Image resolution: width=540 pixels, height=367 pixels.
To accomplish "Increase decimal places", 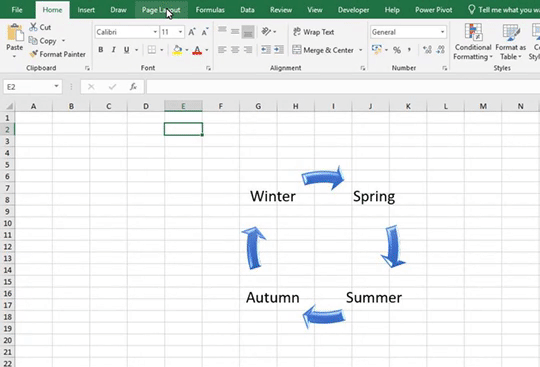I will [427, 50].
